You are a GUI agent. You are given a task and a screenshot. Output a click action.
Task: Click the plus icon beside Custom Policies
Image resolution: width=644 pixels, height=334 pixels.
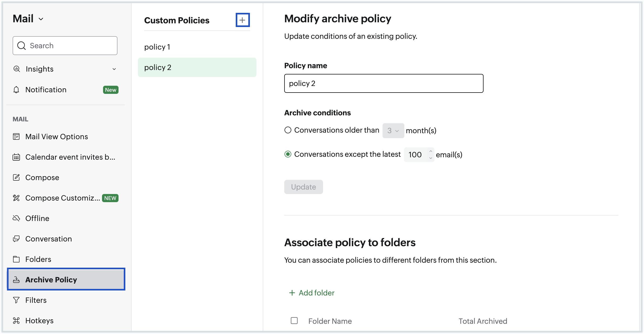click(x=243, y=20)
